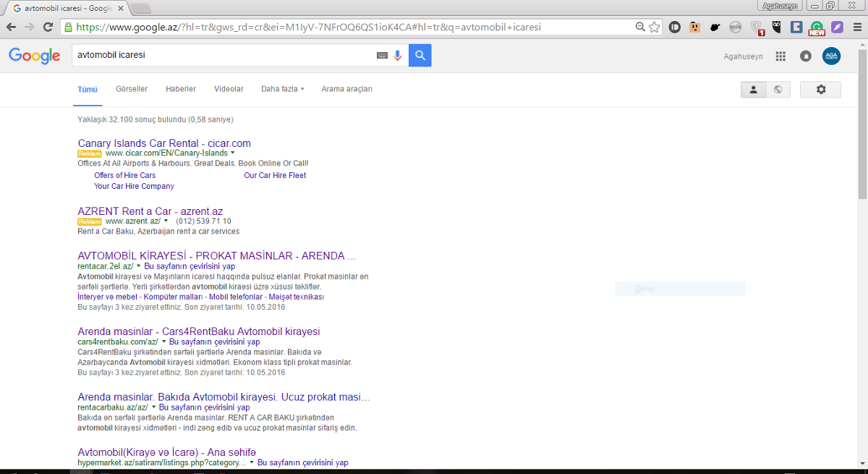Switch to the 'Haberler' tab

[181, 89]
